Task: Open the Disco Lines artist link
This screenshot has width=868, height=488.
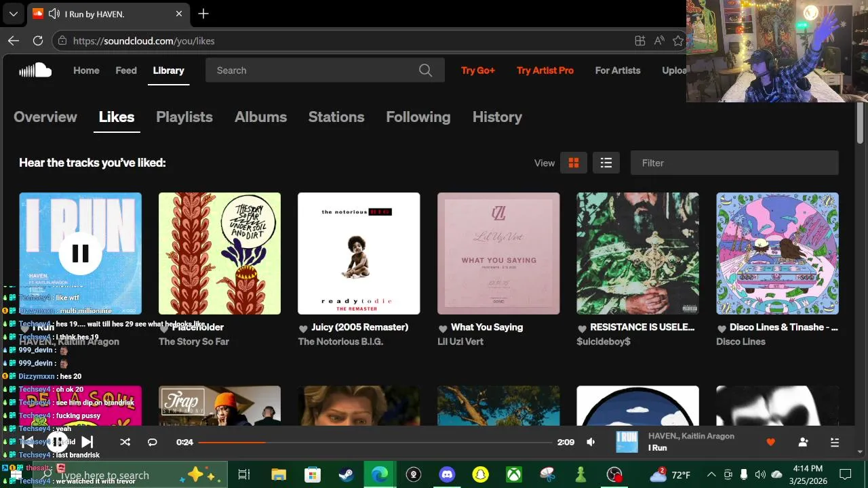Action: pos(741,342)
